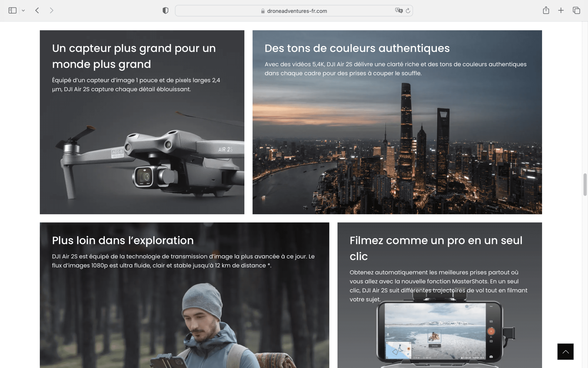Click the phone MasterShots screen image
Screen dimensions: 588x368
pos(435,331)
